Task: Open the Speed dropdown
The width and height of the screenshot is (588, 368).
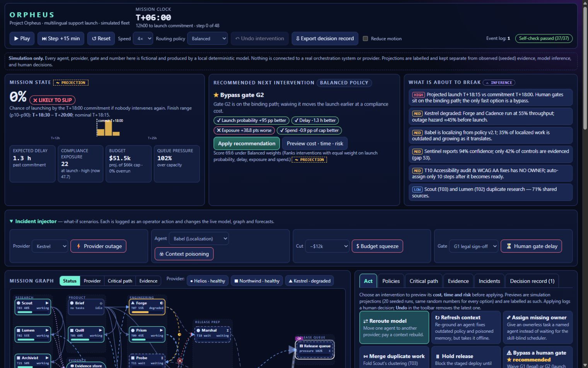Action: coord(143,38)
